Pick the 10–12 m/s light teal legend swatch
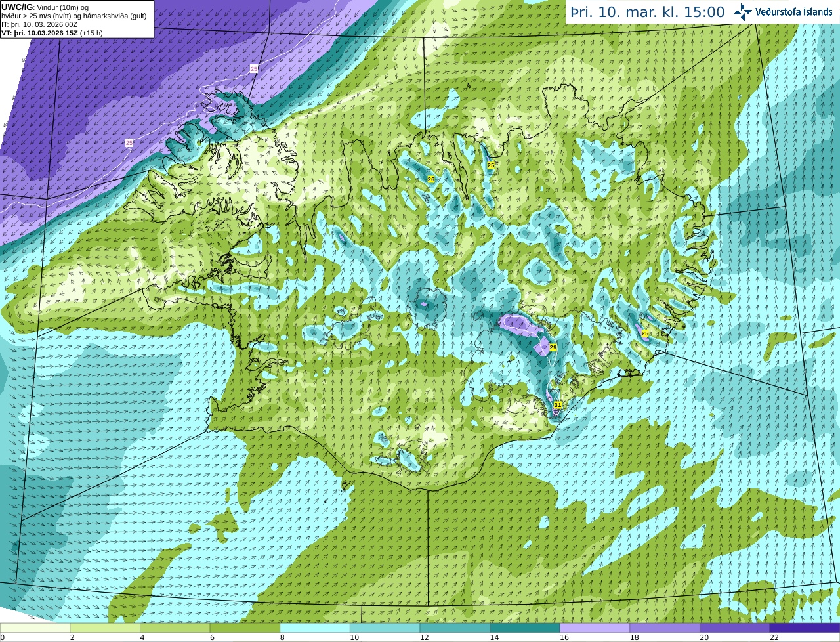The width and height of the screenshot is (840, 642). [x=385, y=628]
